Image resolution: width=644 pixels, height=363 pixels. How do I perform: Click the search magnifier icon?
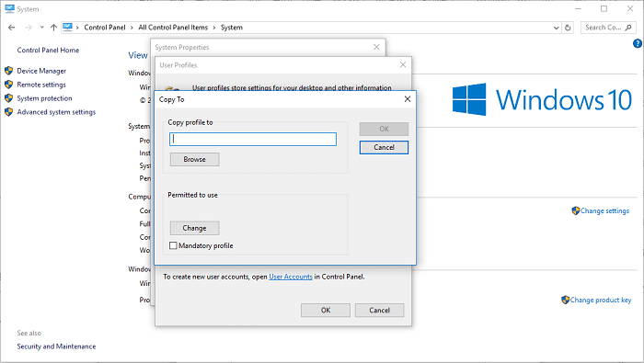628,28
